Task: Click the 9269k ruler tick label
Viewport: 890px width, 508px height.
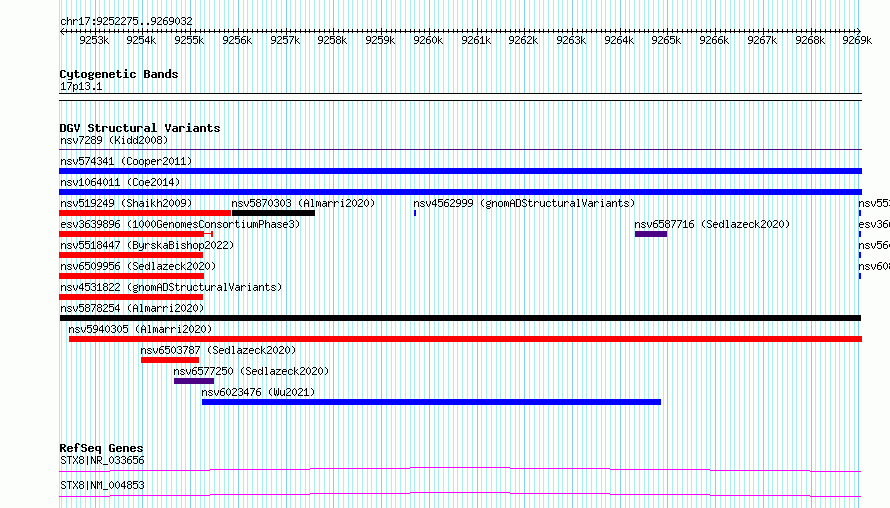Action: (857, 40)
